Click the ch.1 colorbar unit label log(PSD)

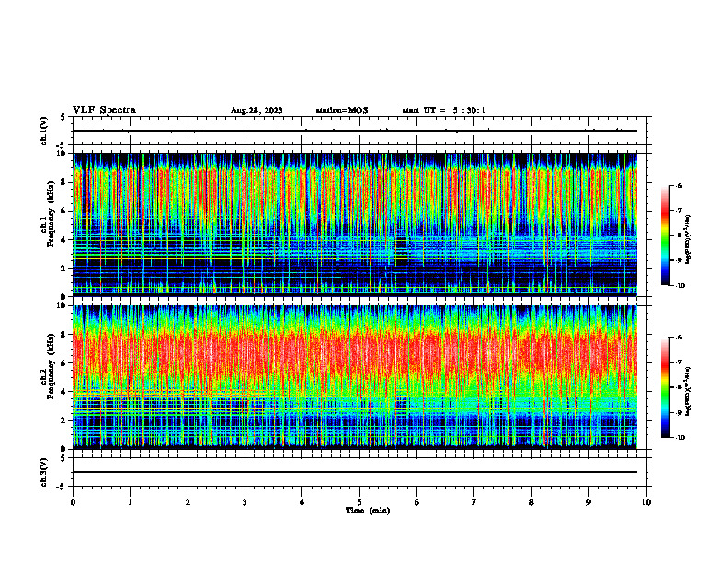pyautogui.click(x=688, y=240)
